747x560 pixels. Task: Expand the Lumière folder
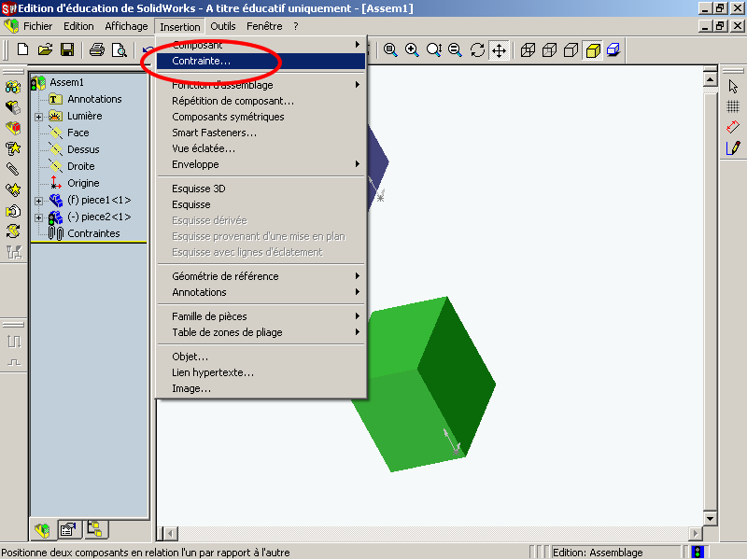pos(38,117)
